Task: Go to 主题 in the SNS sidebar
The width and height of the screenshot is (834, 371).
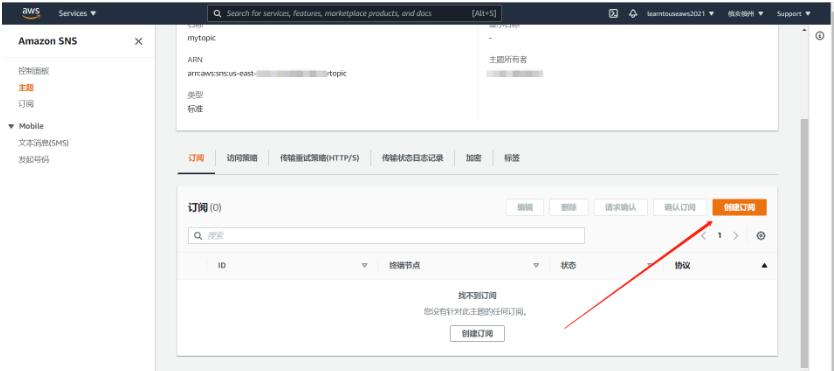Action: 26,88
